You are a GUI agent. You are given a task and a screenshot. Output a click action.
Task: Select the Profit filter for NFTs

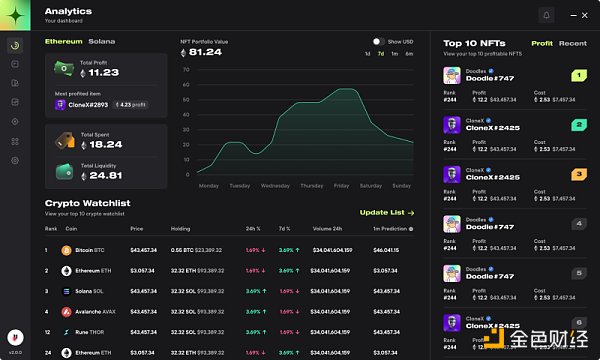(542, 43)
